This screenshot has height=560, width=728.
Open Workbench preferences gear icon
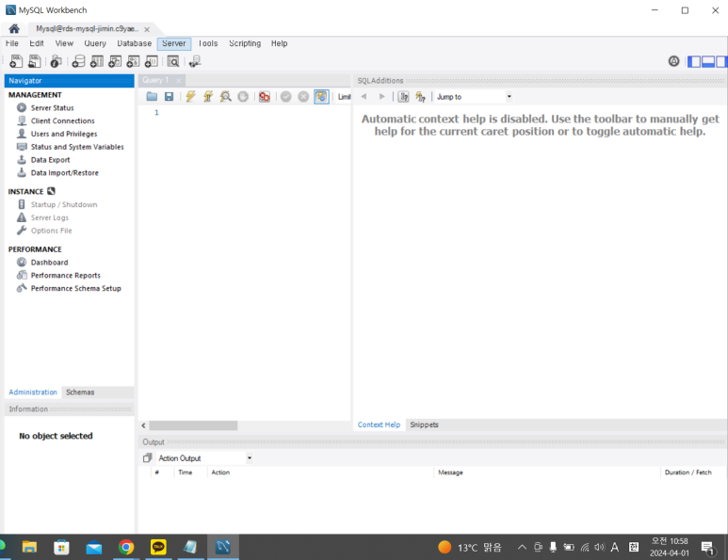click(673, 61)
